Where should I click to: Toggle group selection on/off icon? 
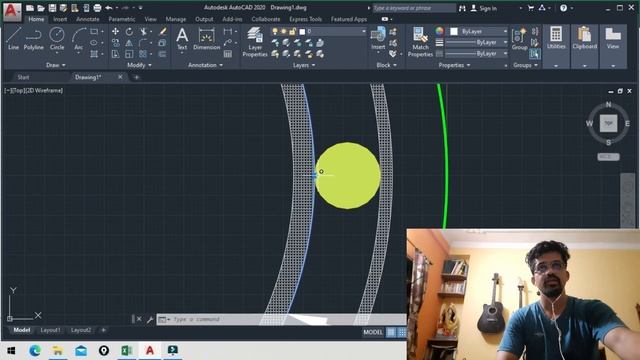click(x=534, y=54)
